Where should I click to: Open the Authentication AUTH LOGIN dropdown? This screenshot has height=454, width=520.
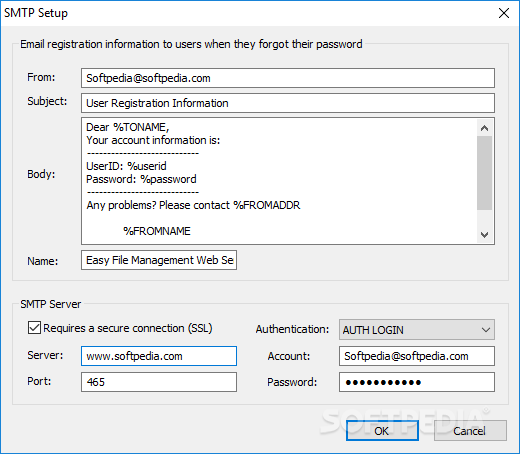(x=417, y=330)
